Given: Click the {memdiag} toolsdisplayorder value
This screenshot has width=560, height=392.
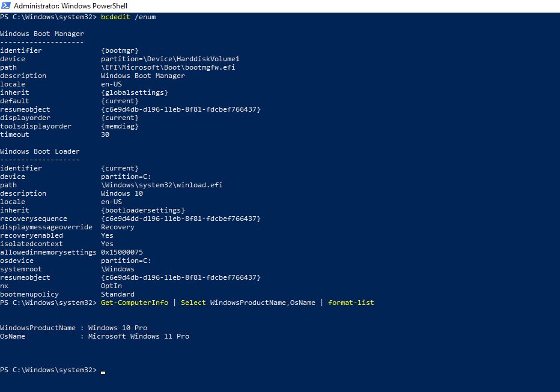Looking at the screenshot, I should click(120, 126).
